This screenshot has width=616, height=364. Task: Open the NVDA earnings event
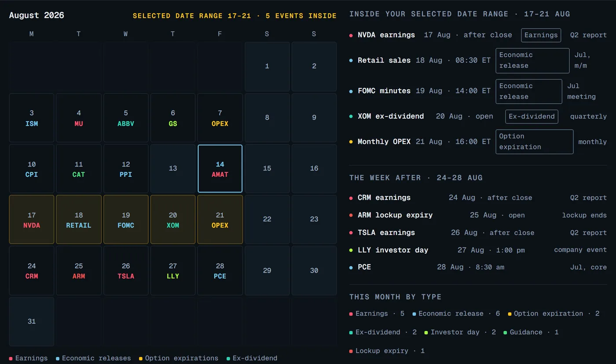click(x=478, y=35)
